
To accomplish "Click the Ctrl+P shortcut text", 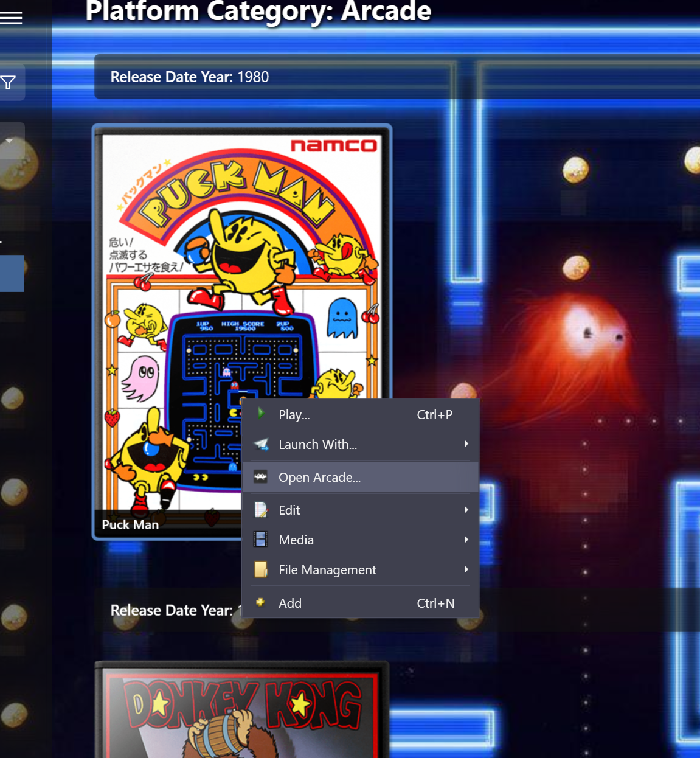I will coord(435,415).
